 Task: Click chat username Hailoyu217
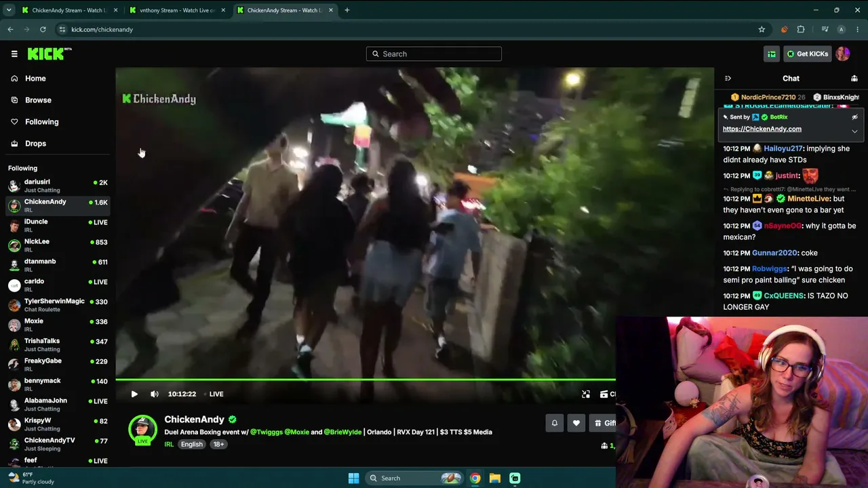(x=783, y=148)
